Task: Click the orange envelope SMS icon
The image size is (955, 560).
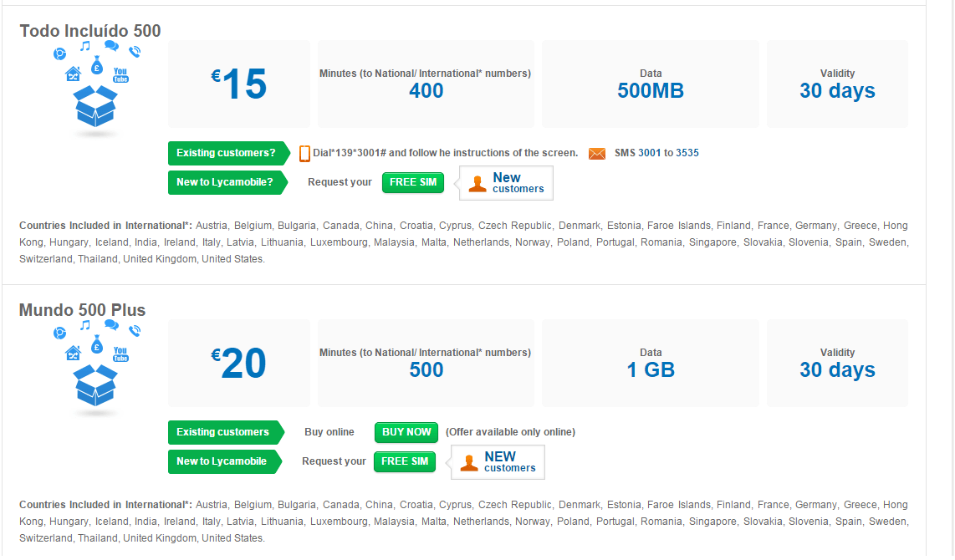Action: click(x=597, y=154)
